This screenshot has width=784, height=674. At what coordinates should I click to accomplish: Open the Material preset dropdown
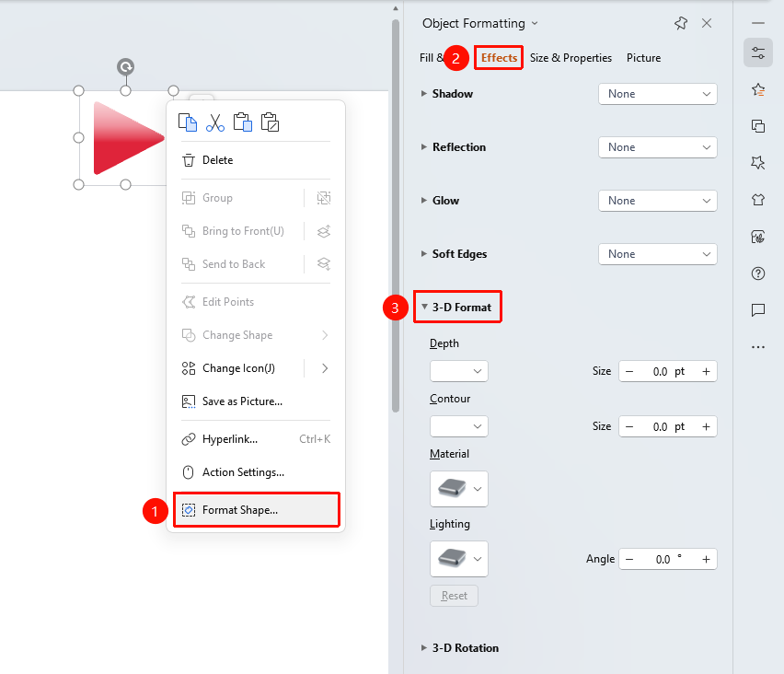tap(458, 489)
